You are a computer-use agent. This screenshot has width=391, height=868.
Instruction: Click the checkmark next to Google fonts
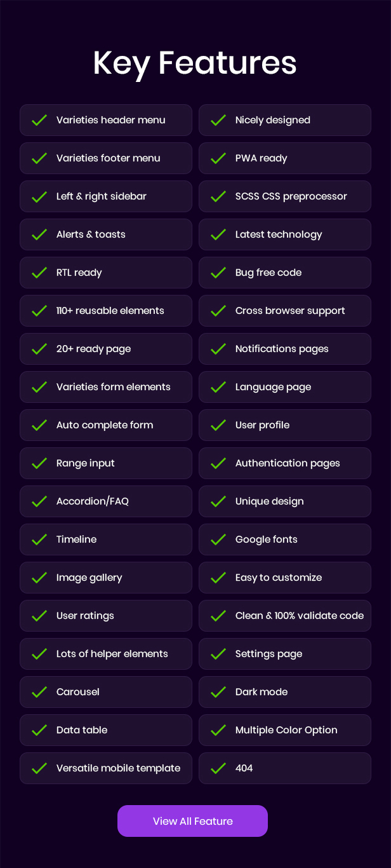(x=218, y=539)
